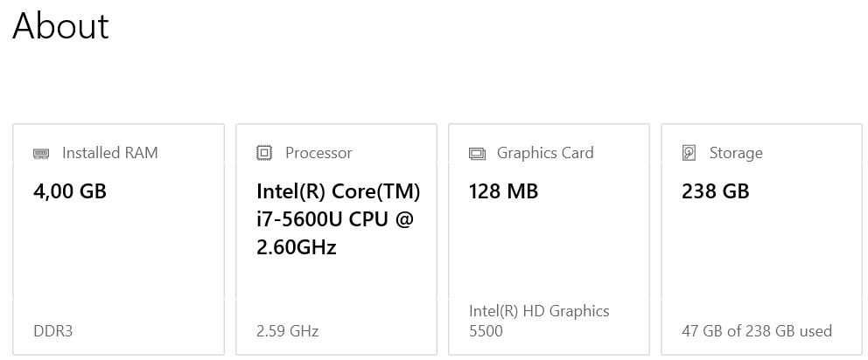Click the Installed RAM label
868x360 pixels.
point(109,153)
